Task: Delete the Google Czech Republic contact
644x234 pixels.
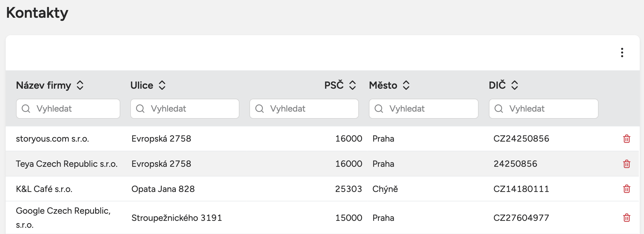Action: [627, 218]
